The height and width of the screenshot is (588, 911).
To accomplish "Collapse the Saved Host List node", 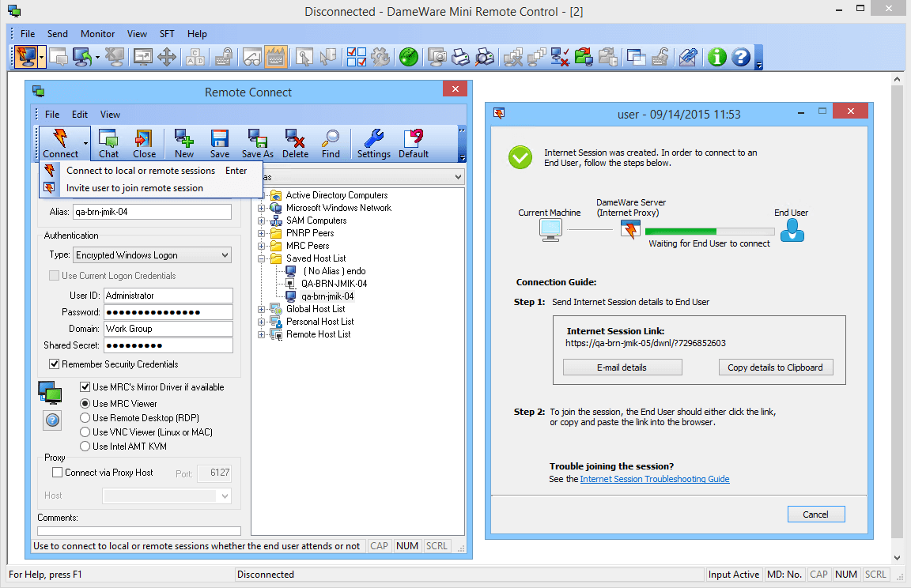I will click(262, 258).
